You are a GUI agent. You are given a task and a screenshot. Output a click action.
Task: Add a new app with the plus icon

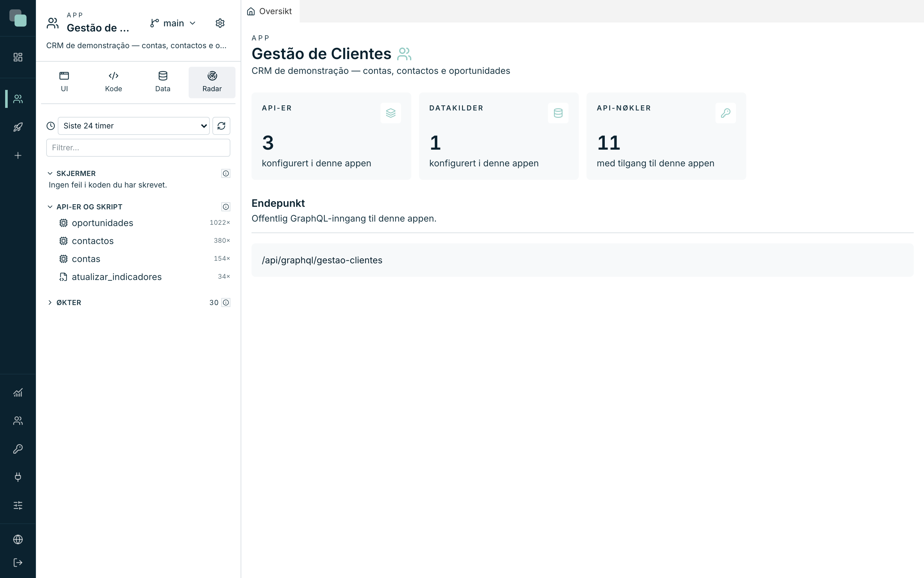coord(18,156)
